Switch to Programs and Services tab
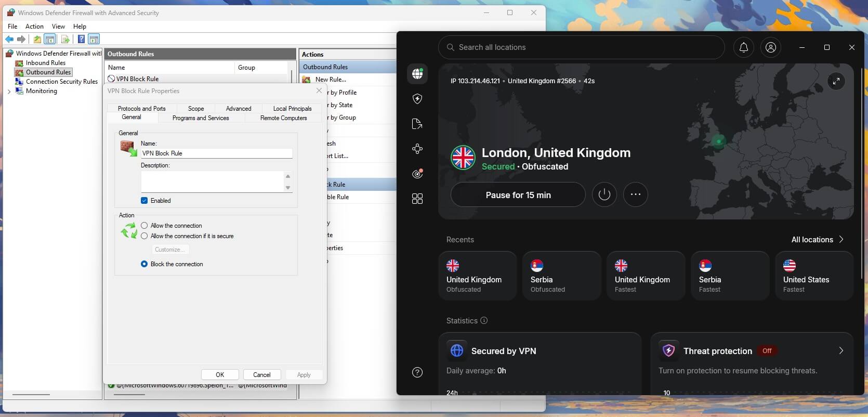Viewport: 868px width, 417px height. (x=201, y=118)
